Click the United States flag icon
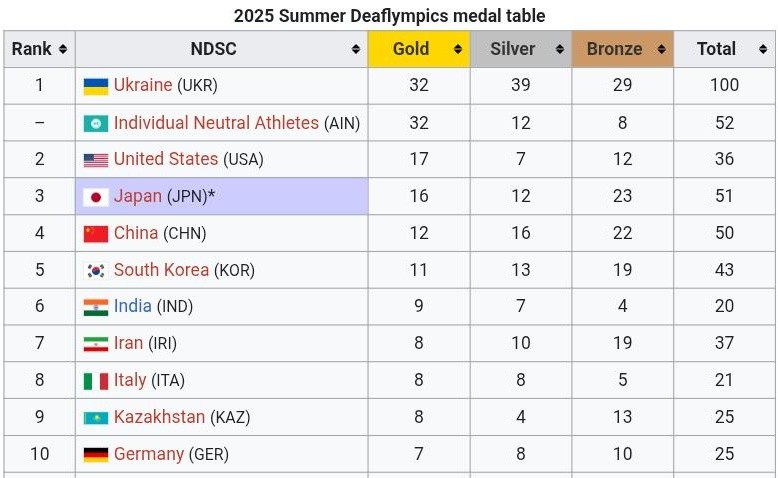 coord(96,160)
